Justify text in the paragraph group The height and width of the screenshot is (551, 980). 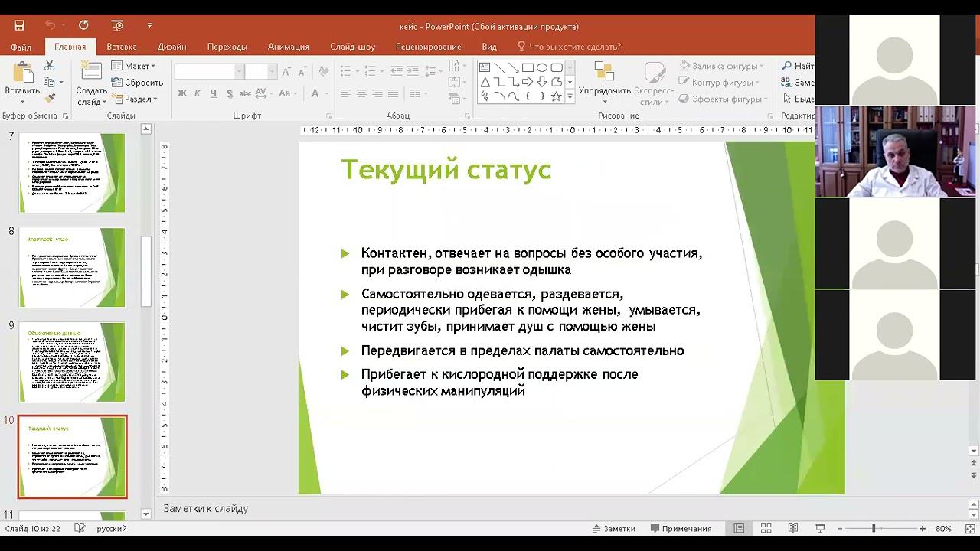tap(393, 93)
